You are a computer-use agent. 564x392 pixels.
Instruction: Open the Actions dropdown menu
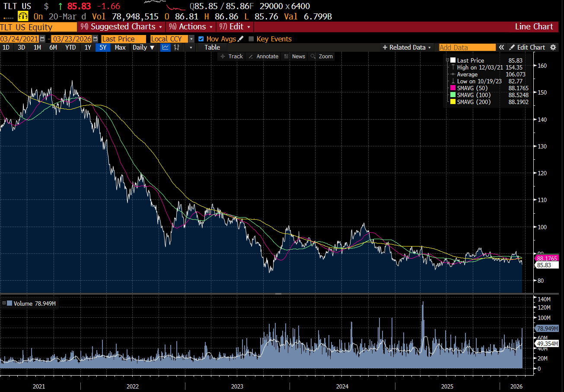pyautogui.click(x=191, y=27)
